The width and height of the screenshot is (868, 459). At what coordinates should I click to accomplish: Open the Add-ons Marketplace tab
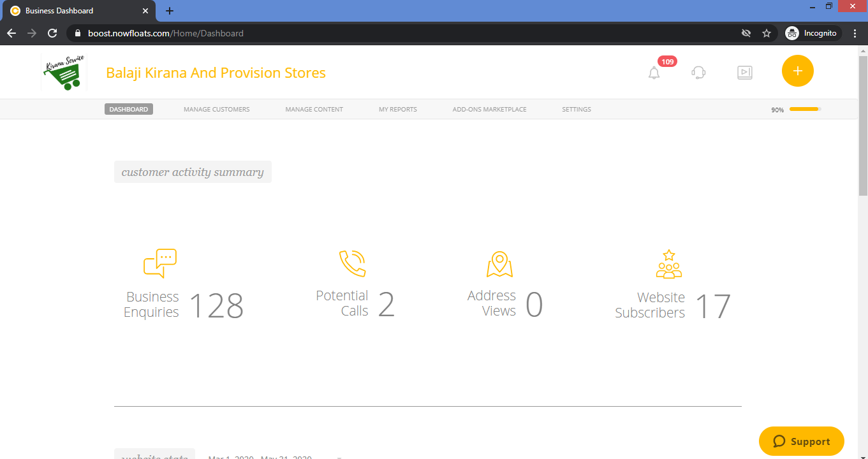490,109
